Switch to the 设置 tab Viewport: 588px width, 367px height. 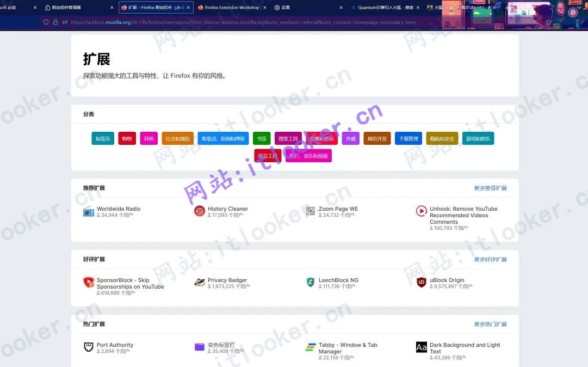[x=308, y=8]
